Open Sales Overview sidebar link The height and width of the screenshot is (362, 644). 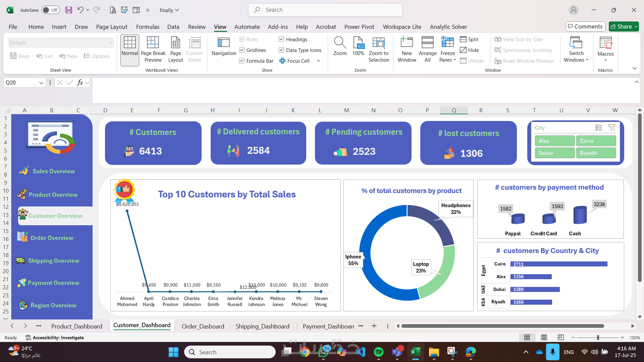tap(54, 171)
